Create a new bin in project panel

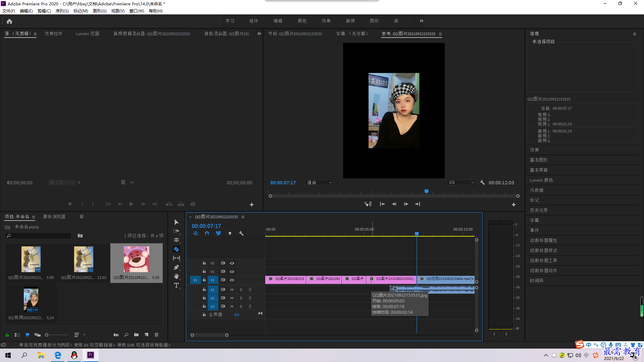pos(136,335)
